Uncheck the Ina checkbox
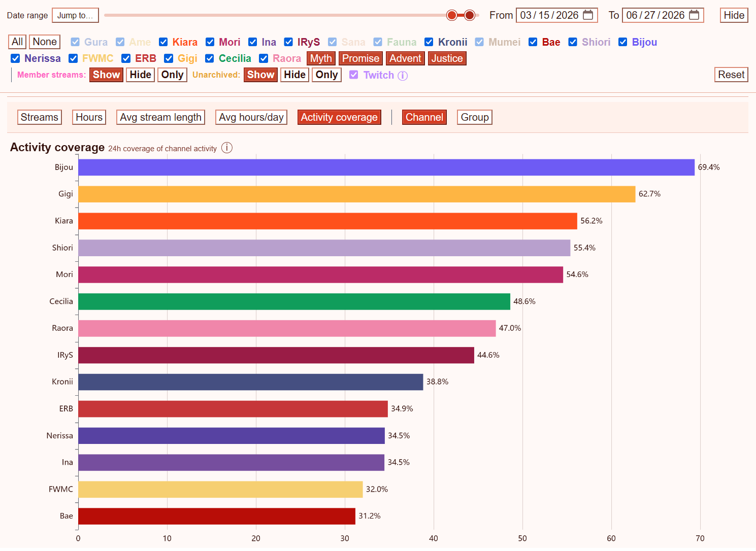756x551 pixels. 253,42
